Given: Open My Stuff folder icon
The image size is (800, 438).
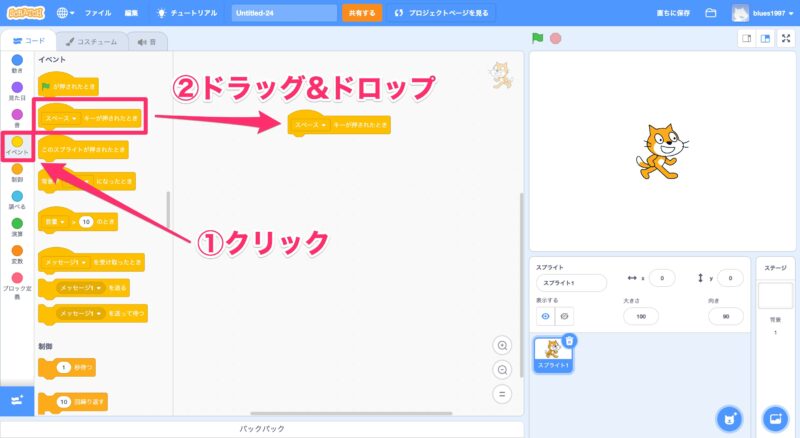Looking at the screenshot, I should [x=711, y=13].
